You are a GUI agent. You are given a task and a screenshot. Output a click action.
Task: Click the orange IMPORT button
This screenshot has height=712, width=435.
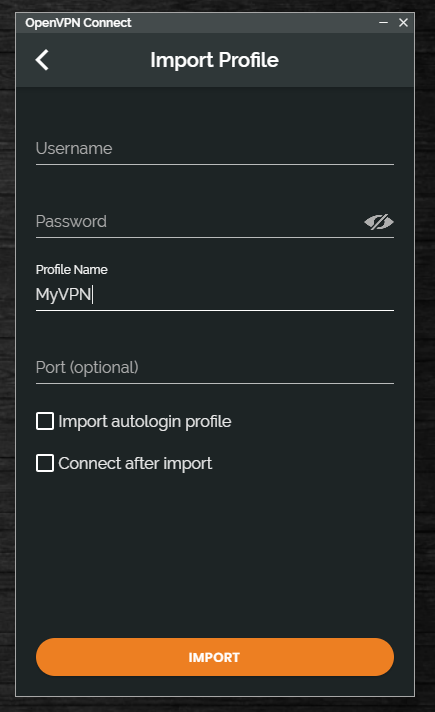[x=215, y=657]
